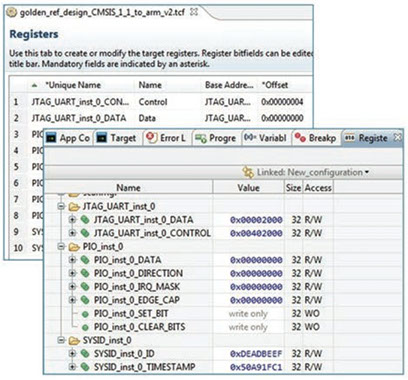Viewport: 408px width, 380px height.
Task: Click the SYSID_inst_0_TIMESTAMP register icon
Action: (x=85, y=367)
